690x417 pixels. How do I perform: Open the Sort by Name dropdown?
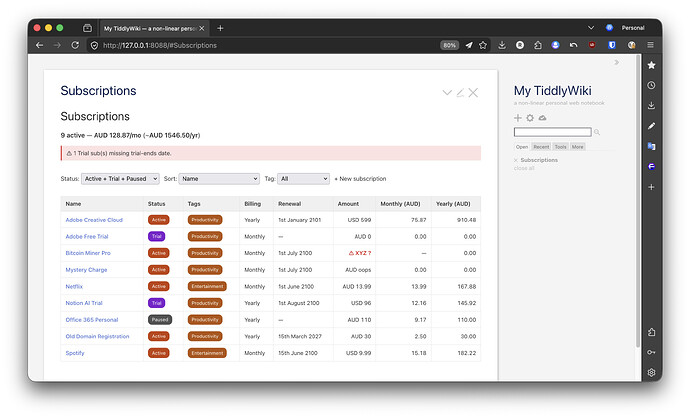tap(219, 179)
